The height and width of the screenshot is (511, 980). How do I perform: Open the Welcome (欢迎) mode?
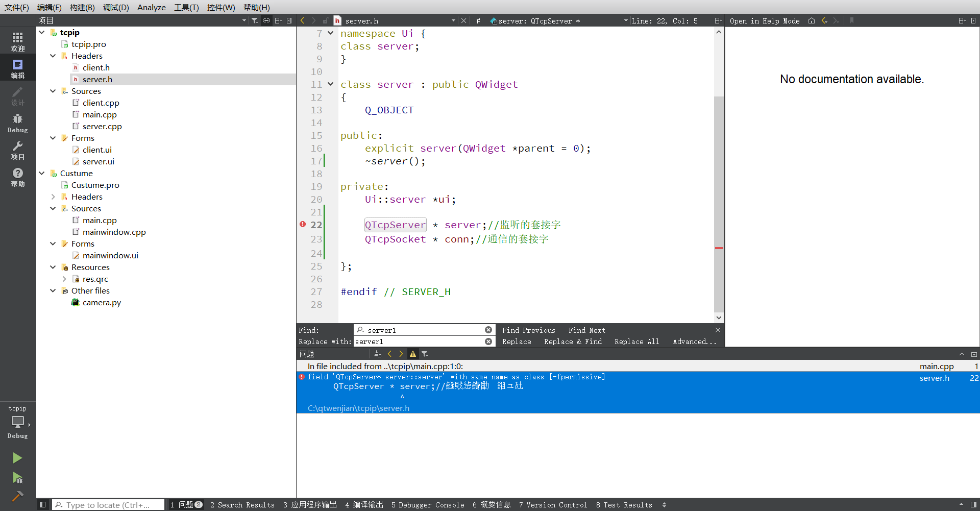point(17,42)
